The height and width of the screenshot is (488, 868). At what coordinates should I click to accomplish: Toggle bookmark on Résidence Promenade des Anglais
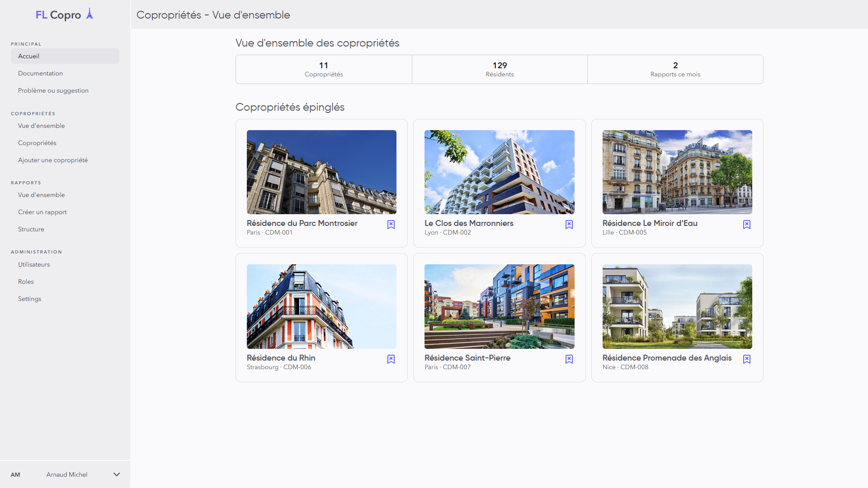click(747, 359)
